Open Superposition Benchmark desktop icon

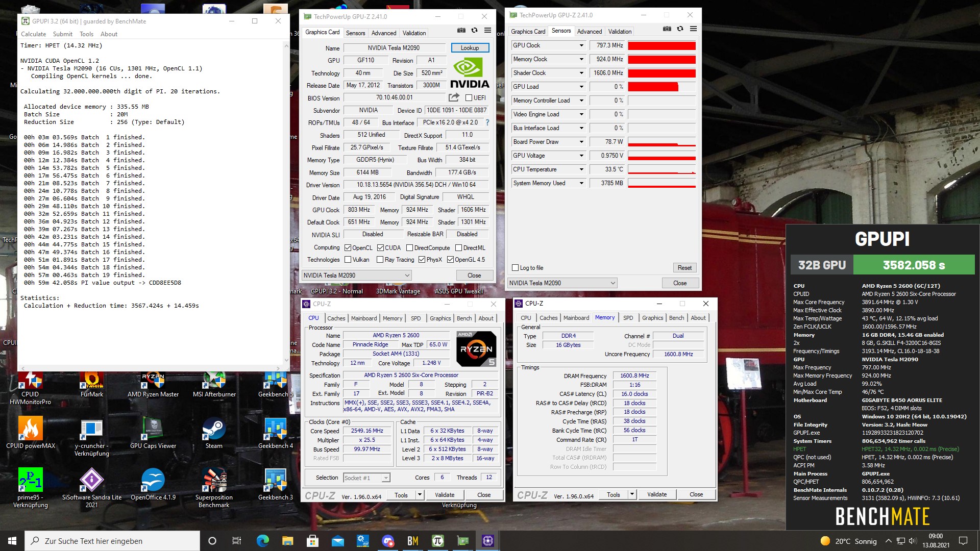(x=214, y=488)
